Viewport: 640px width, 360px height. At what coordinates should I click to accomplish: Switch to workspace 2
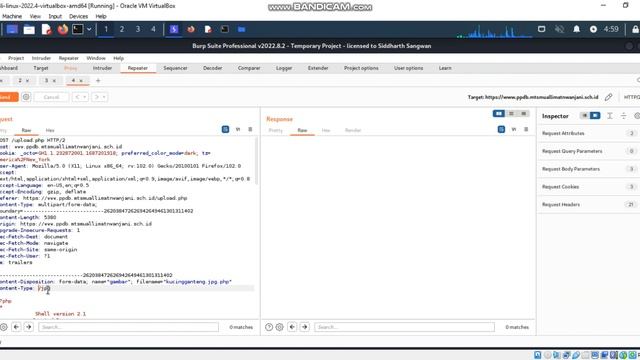[x=122, y=29]
